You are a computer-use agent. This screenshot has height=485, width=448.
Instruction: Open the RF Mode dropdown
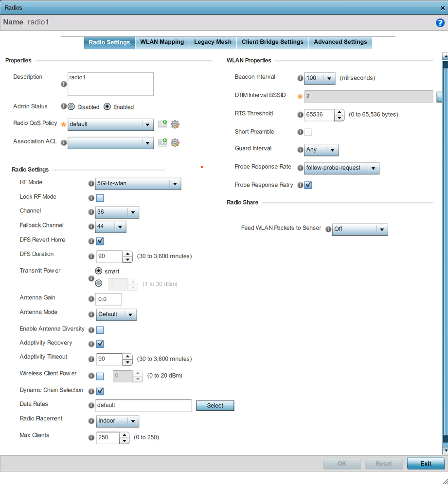(139, 184)
